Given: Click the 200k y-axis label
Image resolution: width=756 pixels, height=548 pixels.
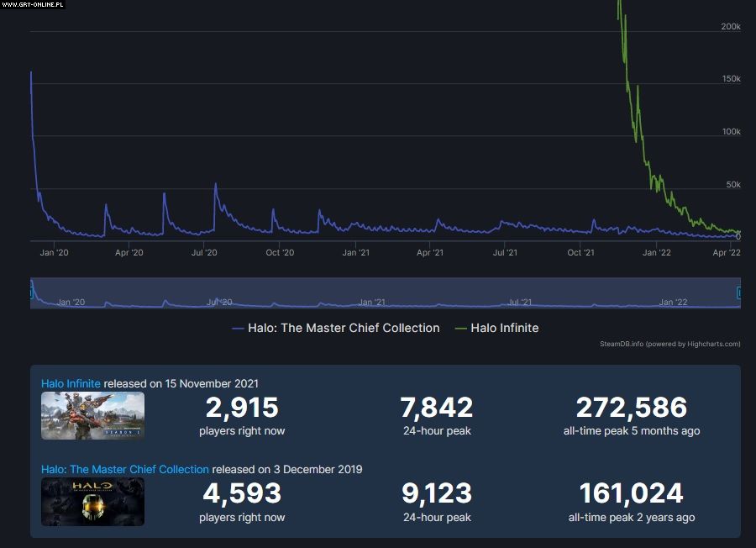Looking at the screenshot, I should pos(730,27).
